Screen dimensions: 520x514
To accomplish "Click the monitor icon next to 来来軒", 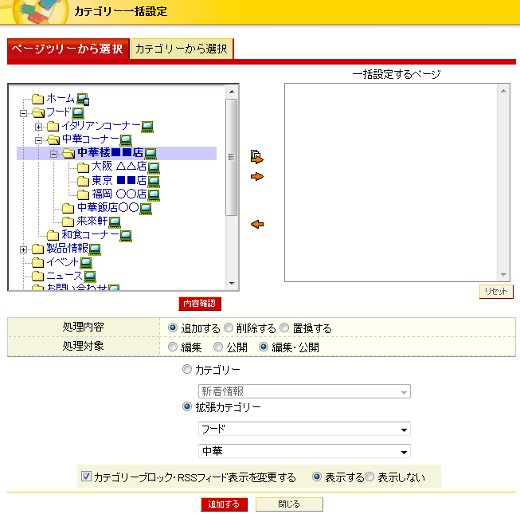I will pos(114,222).
